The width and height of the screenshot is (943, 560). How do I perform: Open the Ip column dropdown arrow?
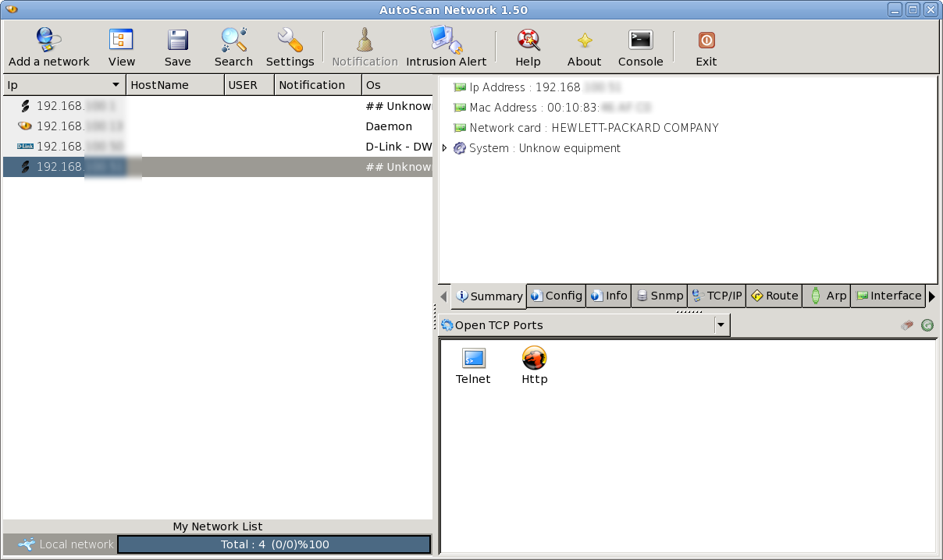coord(116,85)
